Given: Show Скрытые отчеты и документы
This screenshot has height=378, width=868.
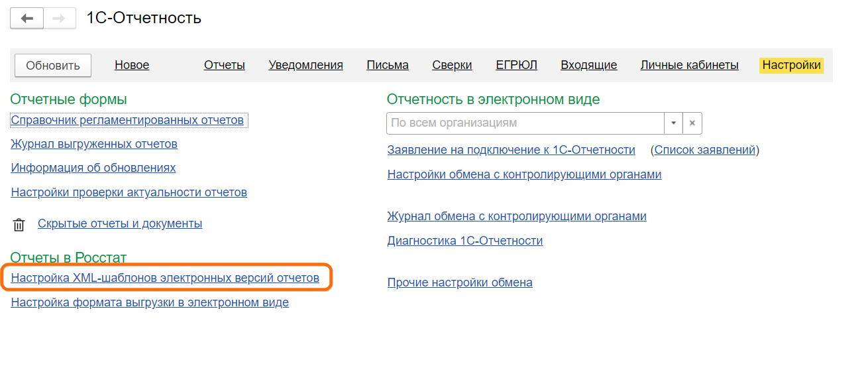Looking at the screenshot, I should coord(120,223).
